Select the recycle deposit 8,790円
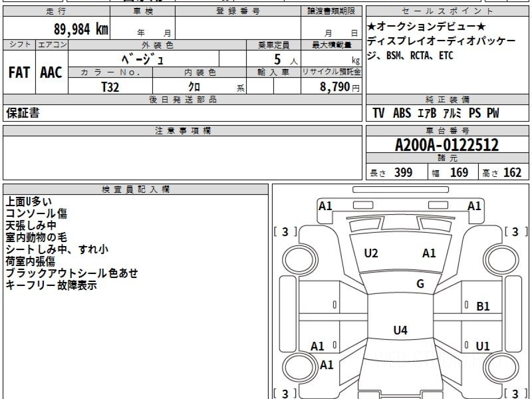532x399 pixels. tap(340, 87)
